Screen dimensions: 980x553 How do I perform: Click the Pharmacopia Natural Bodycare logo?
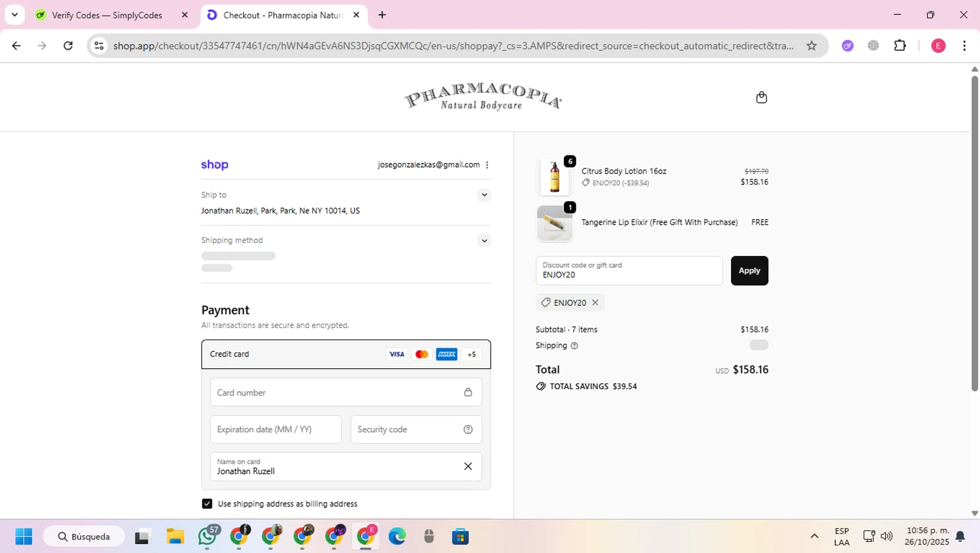click(483, 97)
